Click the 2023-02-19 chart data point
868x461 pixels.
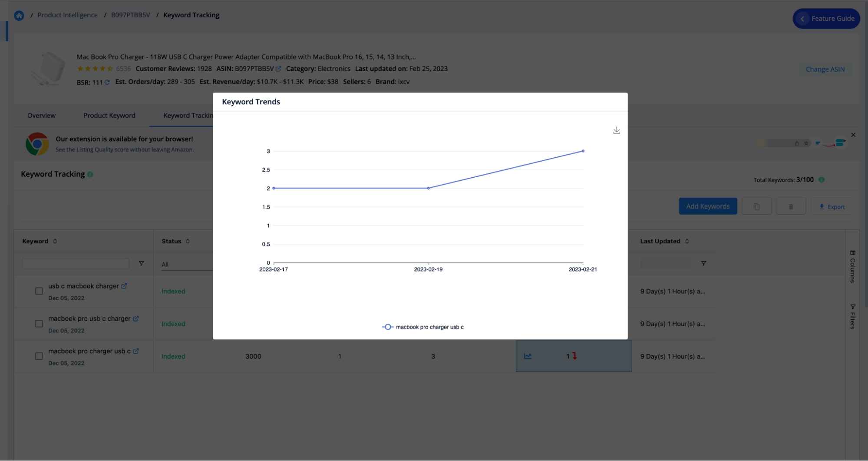click(429, 188)
